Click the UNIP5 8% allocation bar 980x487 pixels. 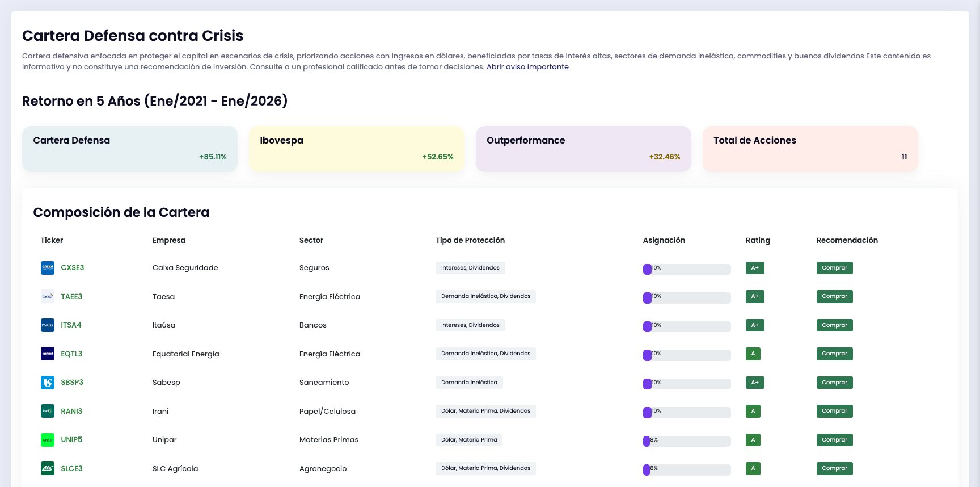point(687,441)
